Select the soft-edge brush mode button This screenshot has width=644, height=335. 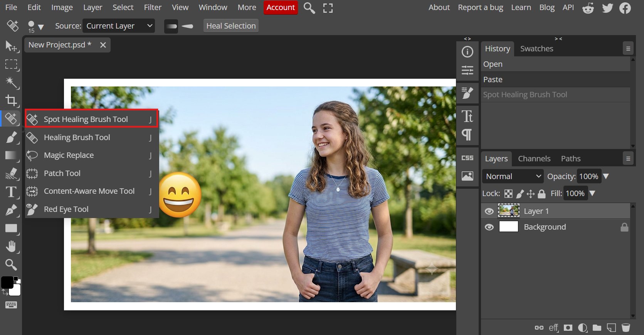(x=171, y=26)
